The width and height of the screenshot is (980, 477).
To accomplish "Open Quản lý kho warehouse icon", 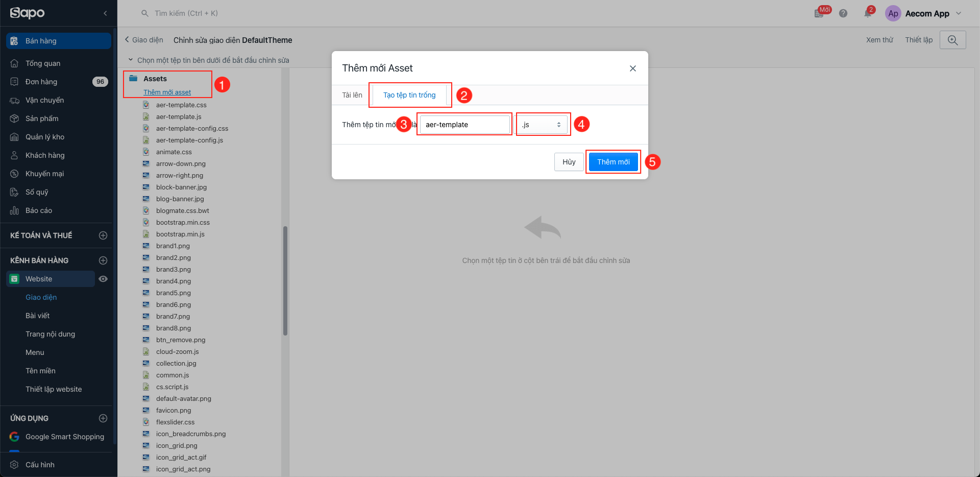I will 14,137.
